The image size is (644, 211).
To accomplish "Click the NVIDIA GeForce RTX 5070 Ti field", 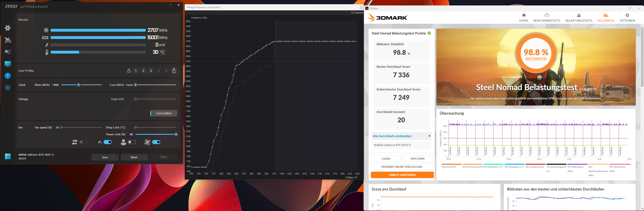I will click(402, 145).
